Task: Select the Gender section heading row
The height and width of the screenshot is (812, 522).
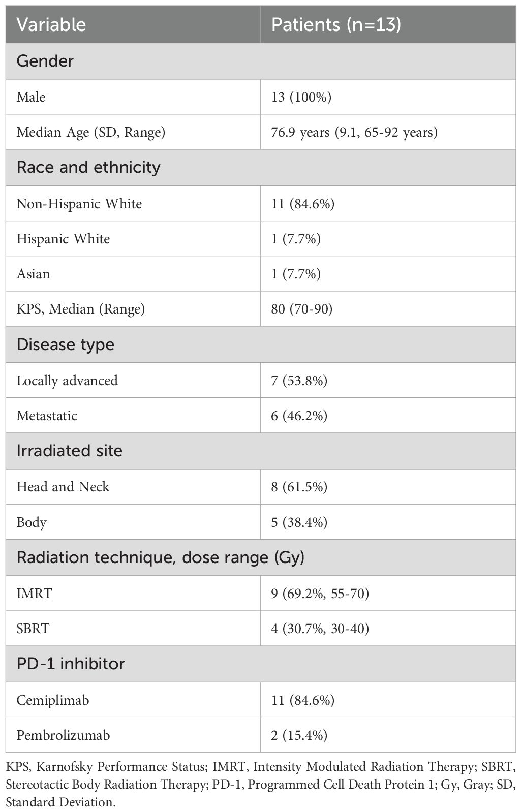Action: [45, 61]
